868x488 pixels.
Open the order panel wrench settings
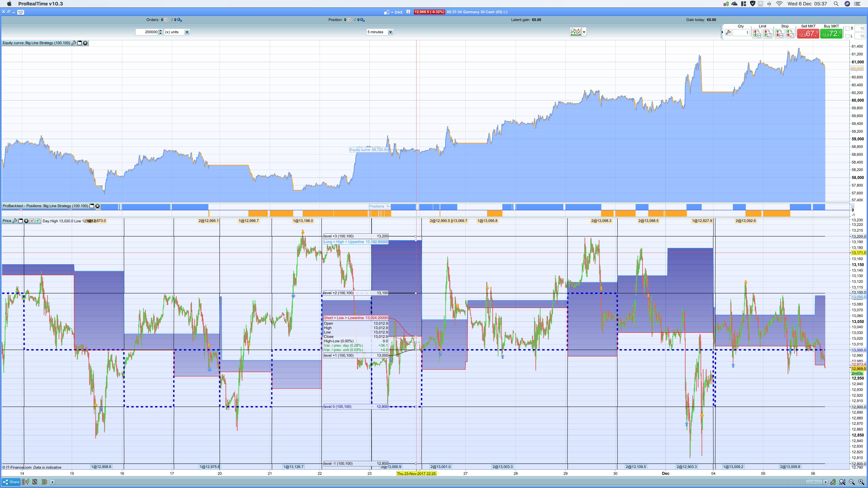point(728,33)
